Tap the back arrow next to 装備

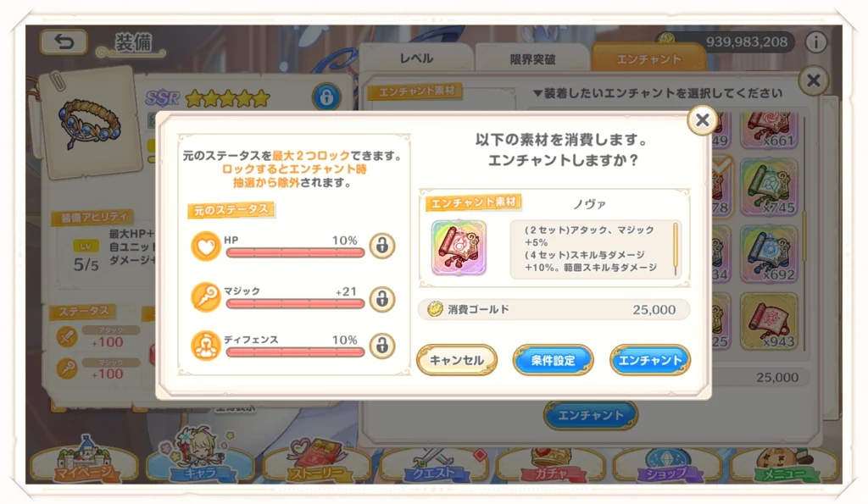64,42
